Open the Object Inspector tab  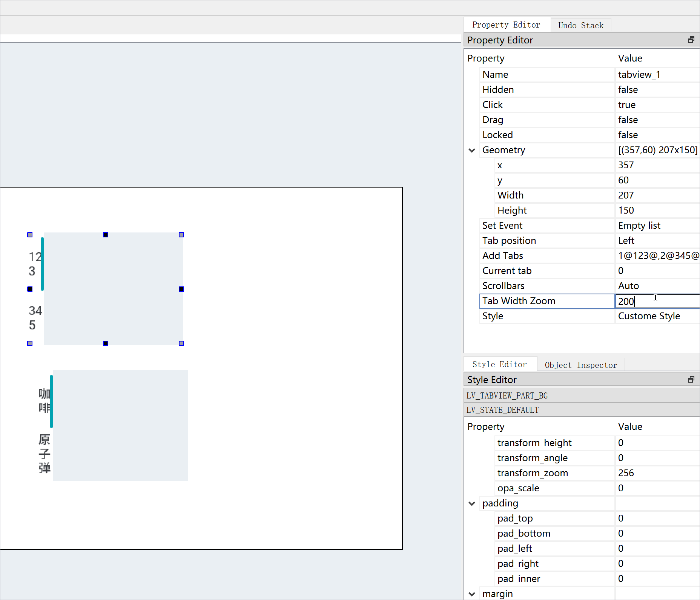[x=581, y=365]
